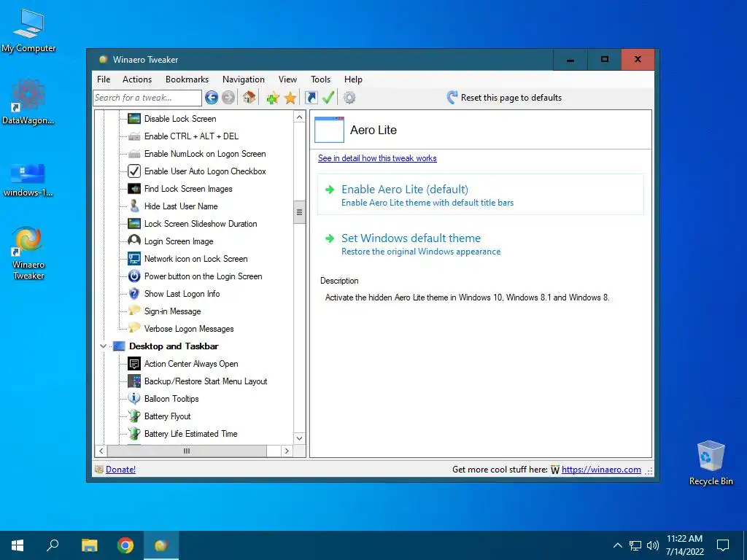Select Enable User Auto Logon Checkbox item
747x560 pixels.
205,171
